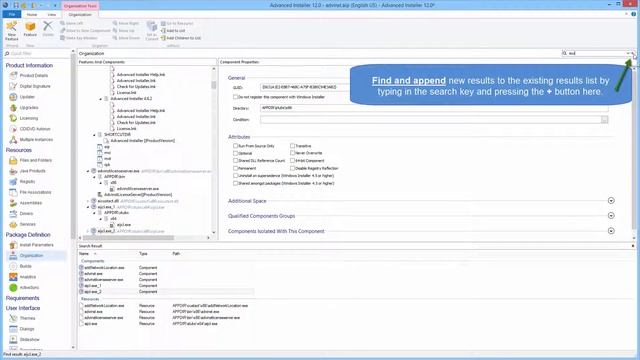The height and width of the screenshot is (360, 640).
Task: Open the Slideshow page
Action: [24, 339]
